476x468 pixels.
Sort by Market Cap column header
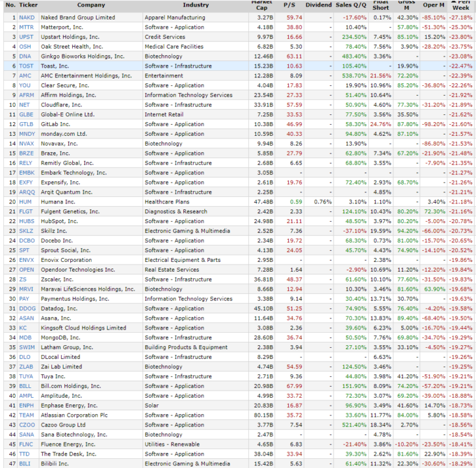tap(261, 5)
